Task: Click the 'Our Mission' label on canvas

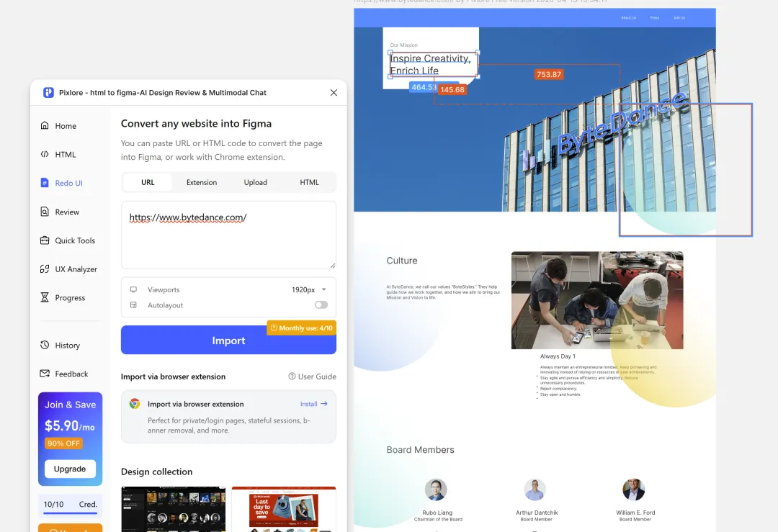Action: pos(403,45)
